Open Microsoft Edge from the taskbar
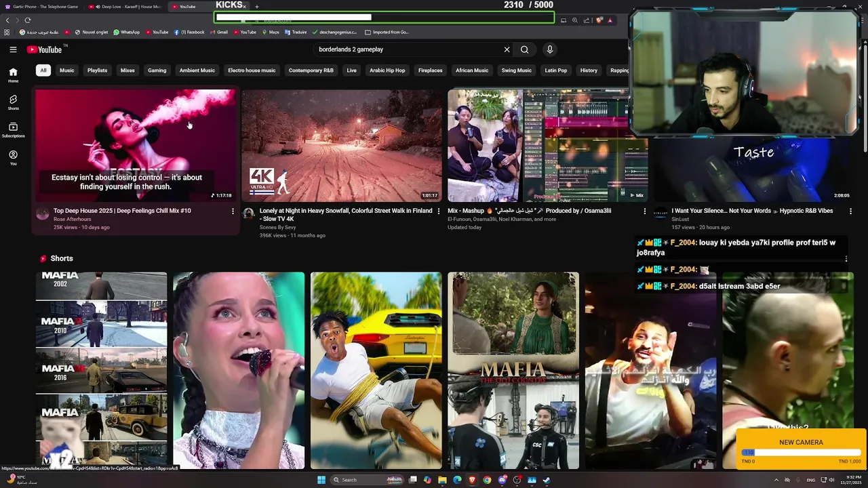This screenshot has width=868, height=488. (457, 480)
